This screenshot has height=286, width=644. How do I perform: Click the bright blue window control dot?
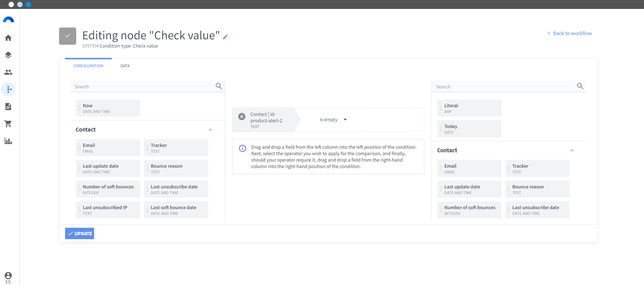[29, 4]
